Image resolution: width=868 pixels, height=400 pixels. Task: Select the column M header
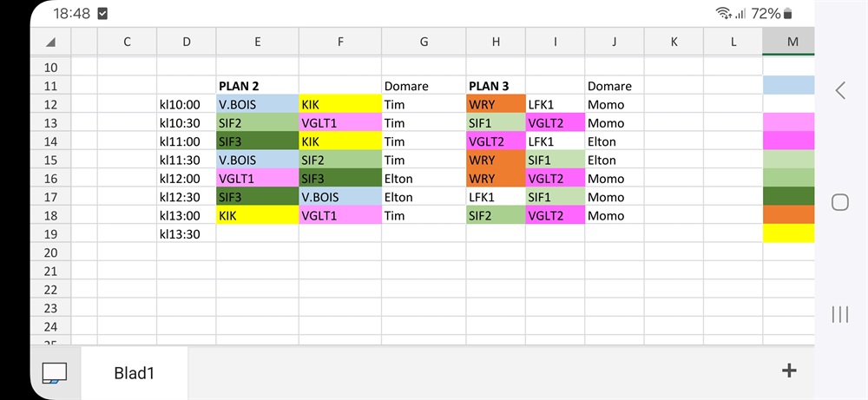click(788, 42)
